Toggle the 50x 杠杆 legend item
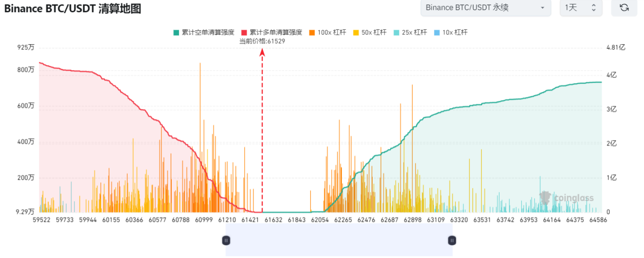This screenshot has width=644, height=258. point(370,33)
